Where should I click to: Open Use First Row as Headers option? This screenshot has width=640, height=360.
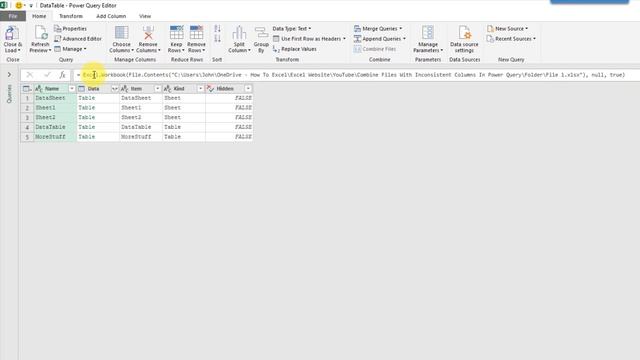[309, 39]
